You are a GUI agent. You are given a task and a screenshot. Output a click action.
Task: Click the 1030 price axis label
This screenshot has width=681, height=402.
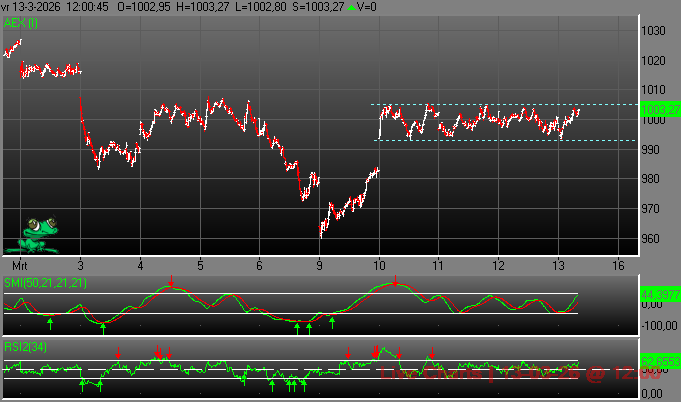tap(653, 31)
